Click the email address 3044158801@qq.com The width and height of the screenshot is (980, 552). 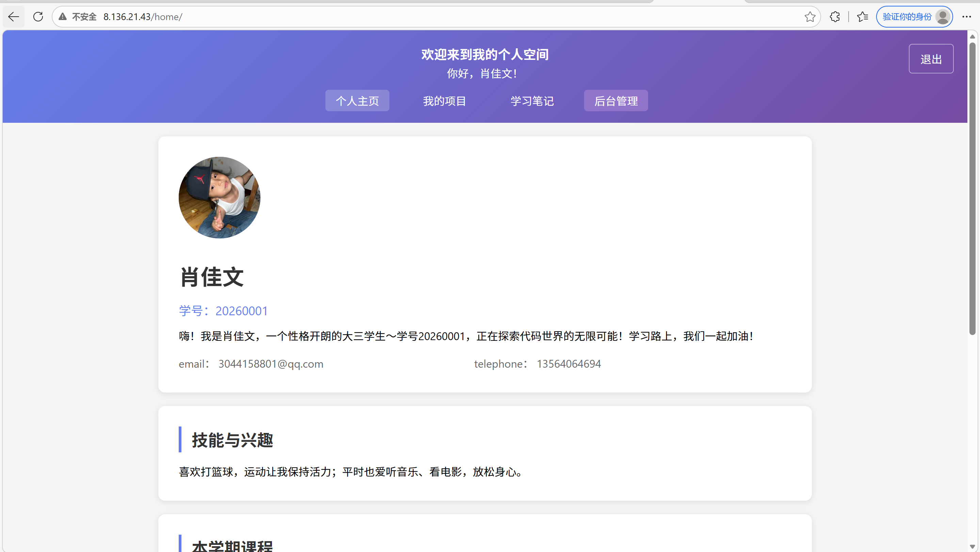[x=271, y=364]
